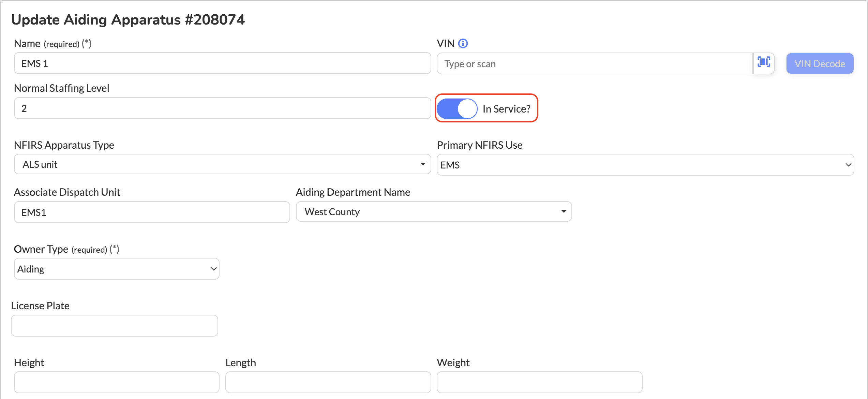Click the barcode scan icon

[764, 63]
